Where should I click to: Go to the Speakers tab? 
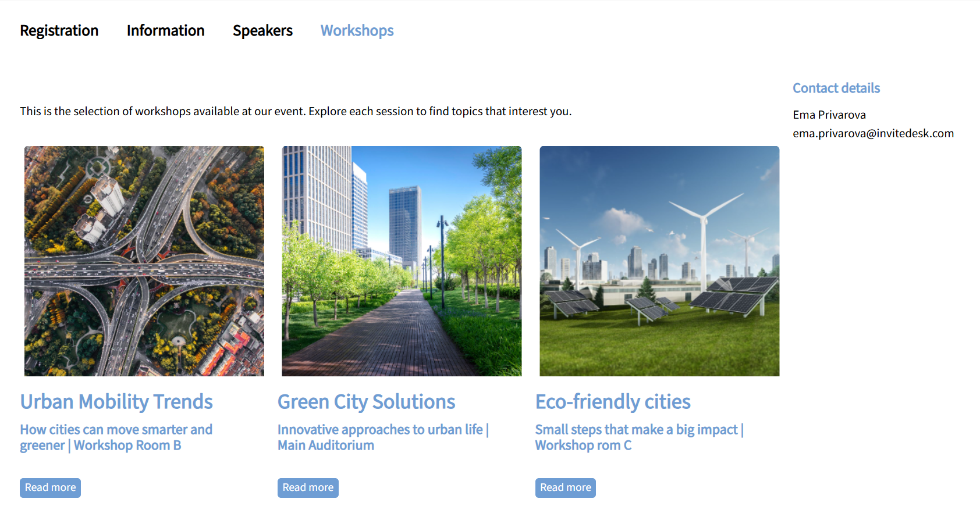pyautogui.click(x=262, y=31)
